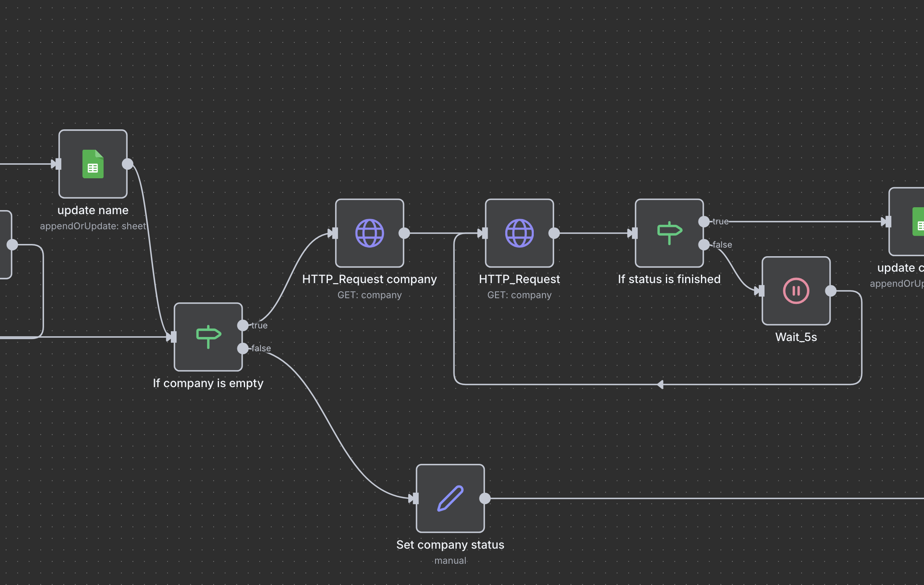This screenshot has height=585, width=924.
Task: Click the If company is empty node icon
Action: [x=208, y=337]
